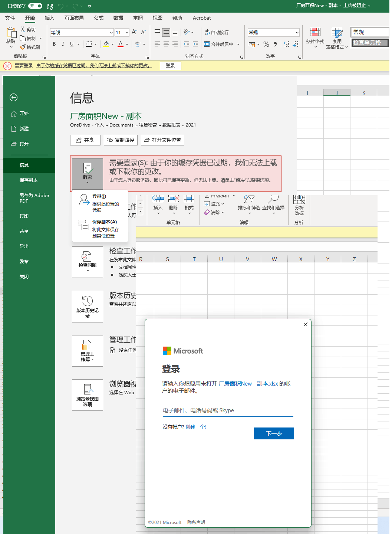Click the 版本历史记录 button
Viewport: 392px width, 534px height.
point(88,307)
